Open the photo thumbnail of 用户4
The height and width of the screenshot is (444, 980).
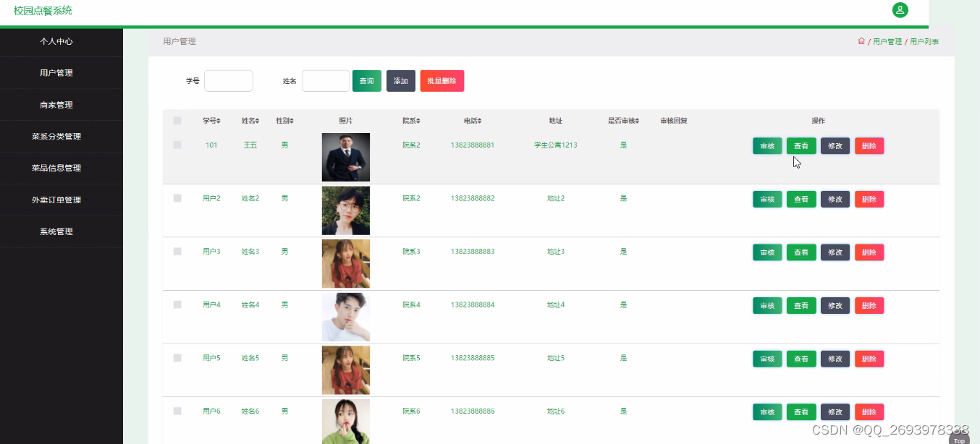pyautogui.click(x=346, y=317)
